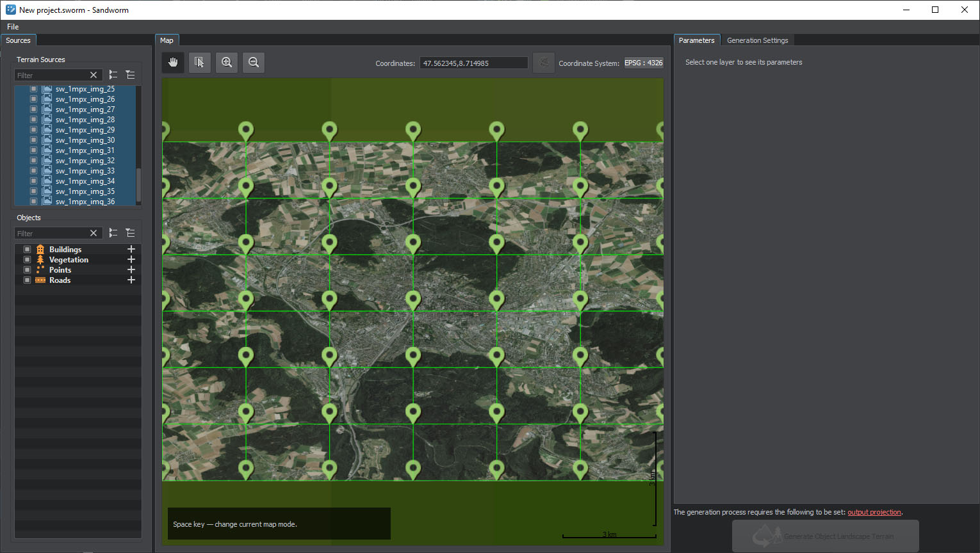
Task: Open the File menu
Action: (x=13, y=27)
